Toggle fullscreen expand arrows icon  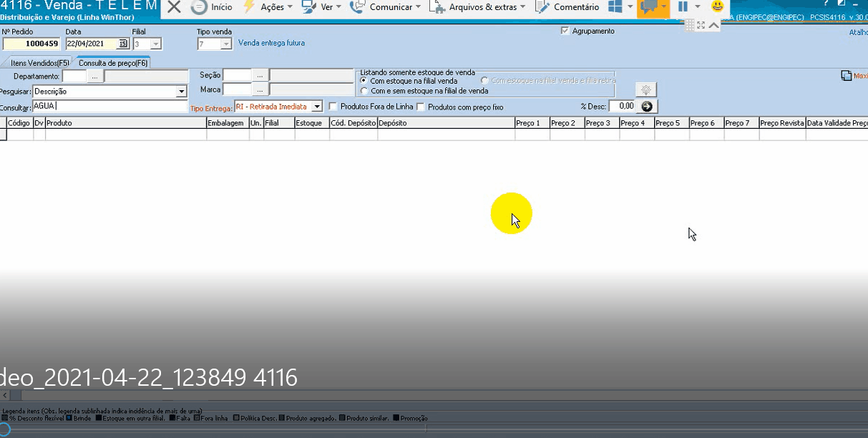[x=701, y=25]
